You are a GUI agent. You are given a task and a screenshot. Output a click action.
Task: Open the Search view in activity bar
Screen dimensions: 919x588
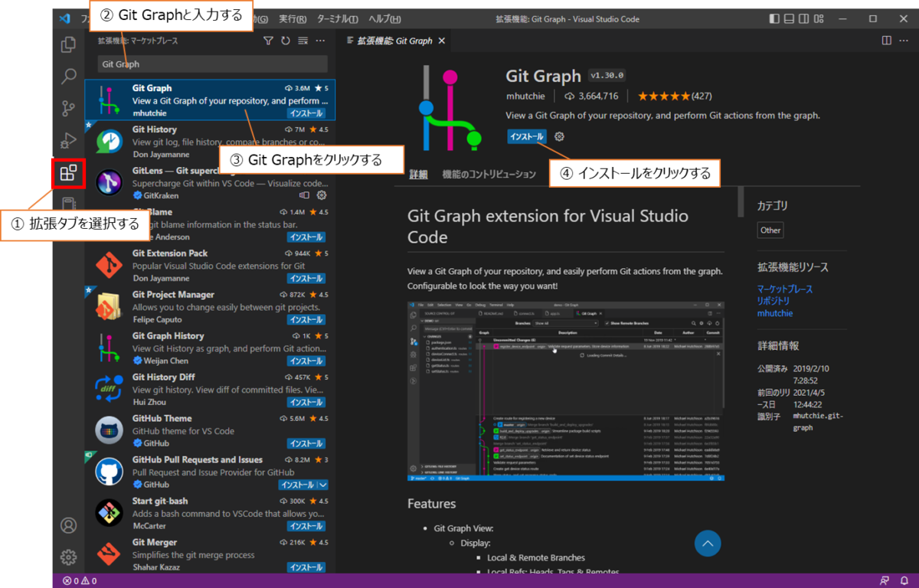(x=69, y=77)
